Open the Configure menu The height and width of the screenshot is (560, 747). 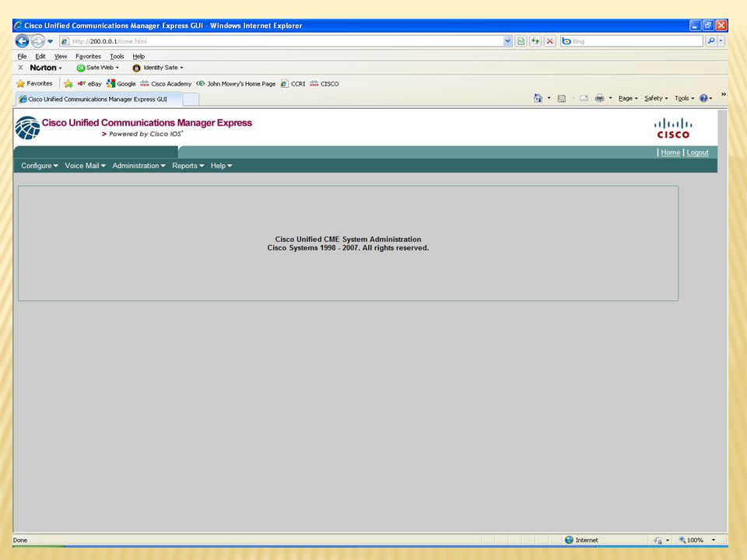tap(40, 166)
